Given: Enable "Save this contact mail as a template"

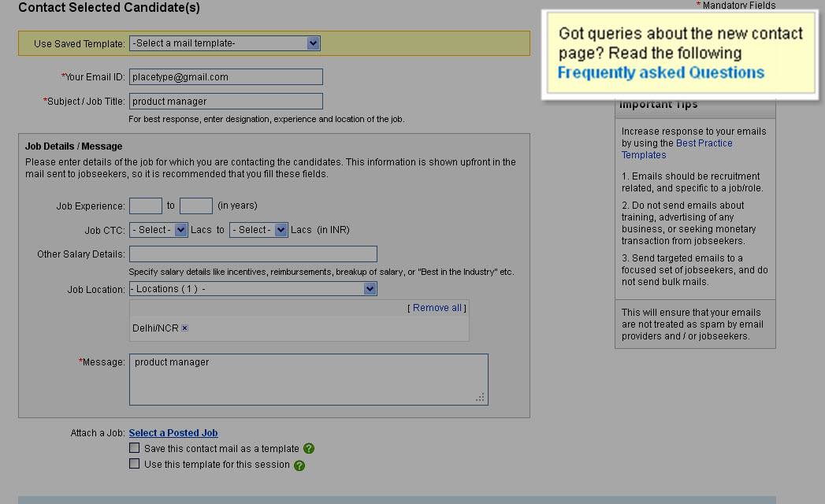Looking at the screenshot, I should click(x=134, y=447).
